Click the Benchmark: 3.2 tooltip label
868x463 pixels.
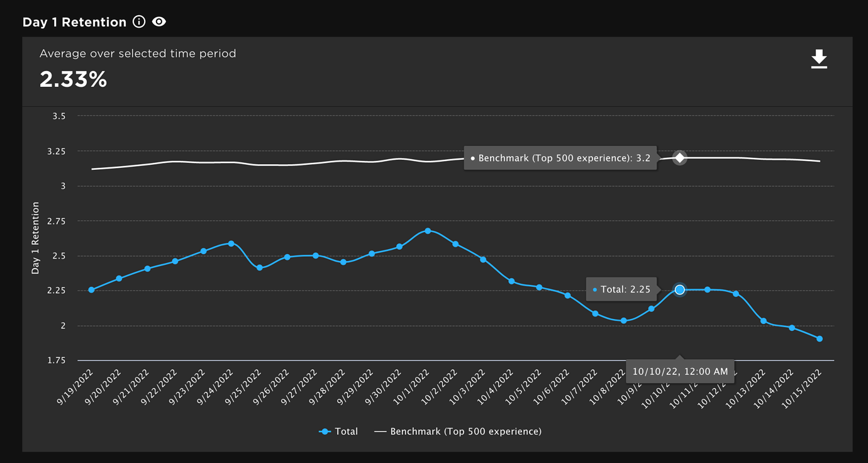(x=560, y=158)
